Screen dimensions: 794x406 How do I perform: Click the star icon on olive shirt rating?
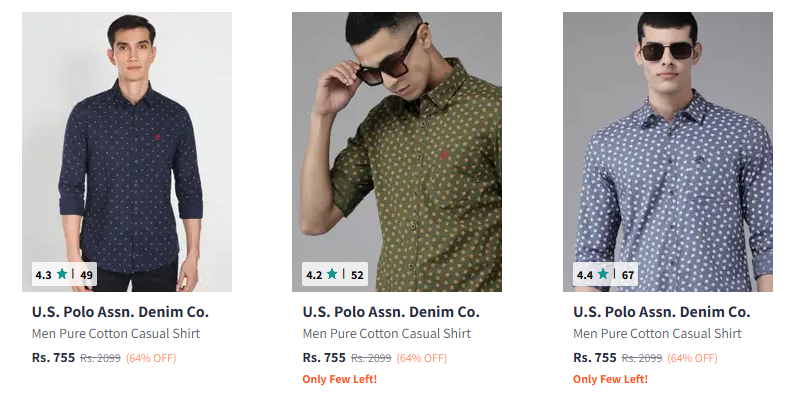pyautogui.click(x=332, y=273)
